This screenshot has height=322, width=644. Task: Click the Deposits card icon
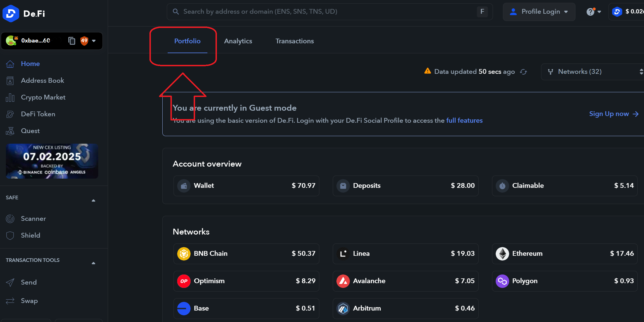(x=343, y=186)
